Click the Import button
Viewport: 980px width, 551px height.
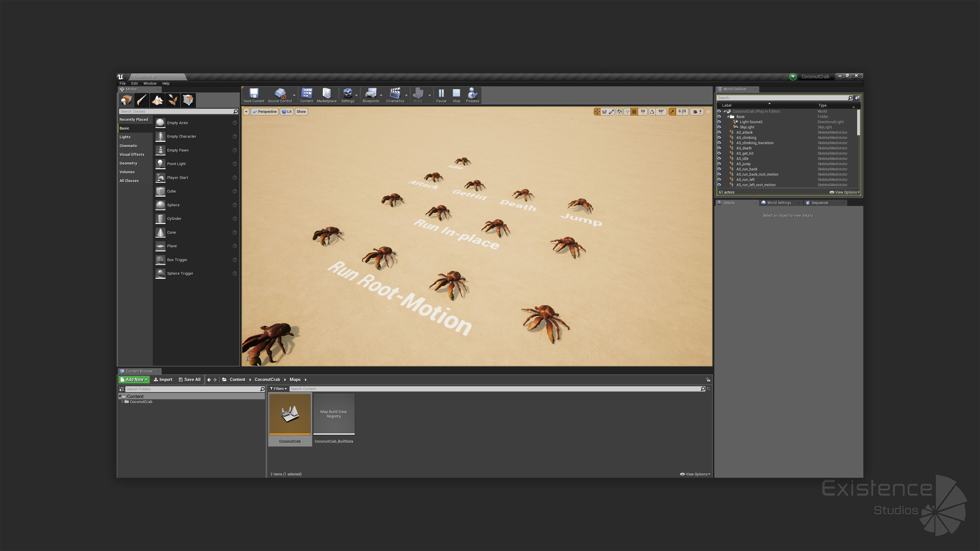(x=163, y=380)
